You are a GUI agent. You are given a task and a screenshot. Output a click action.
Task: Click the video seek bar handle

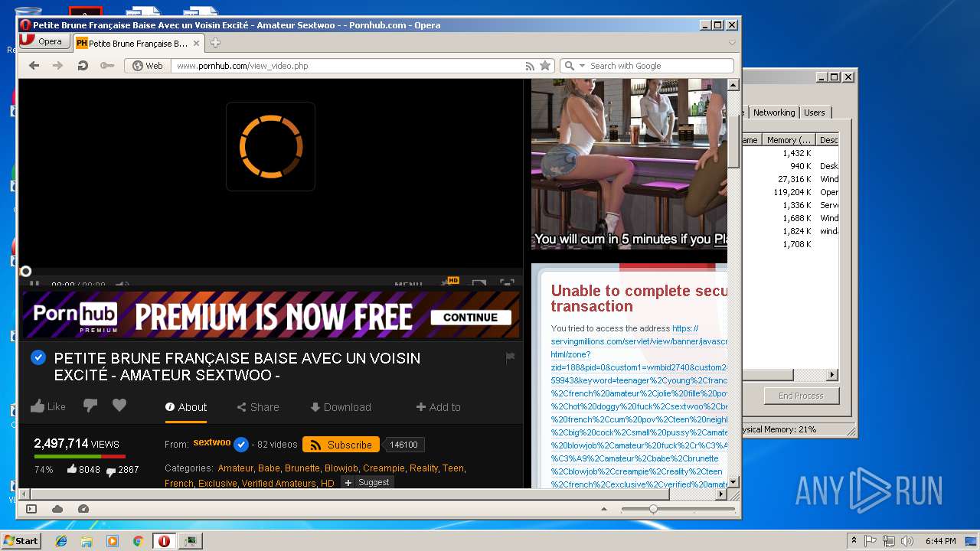25,271
